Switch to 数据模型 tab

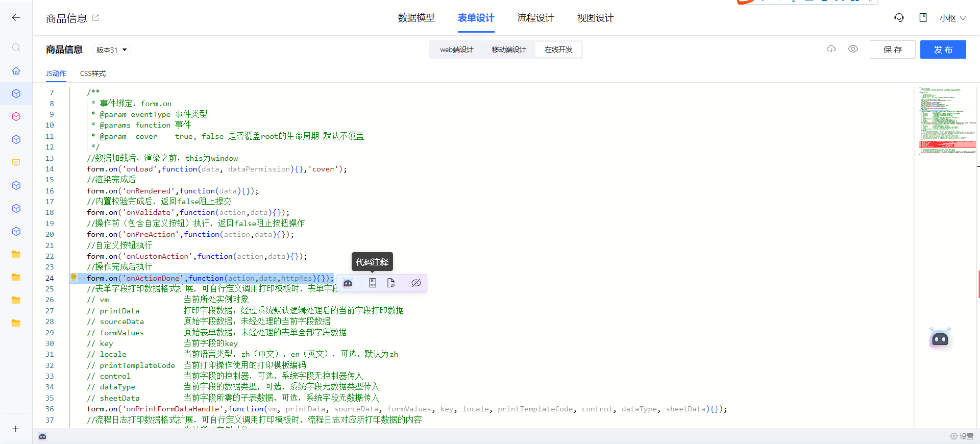tap(416, 18)
